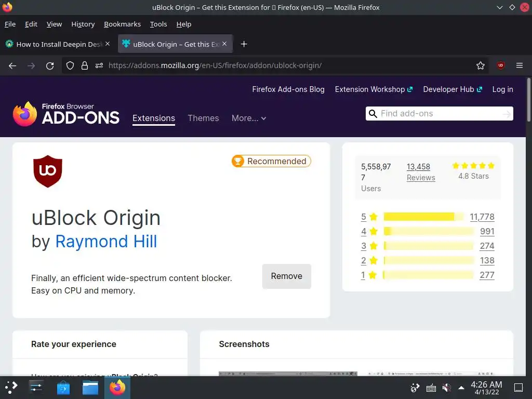532x399 pixels.
Task: Open the uBlock Origin toolbar extension icon
Action: (501, 65)
